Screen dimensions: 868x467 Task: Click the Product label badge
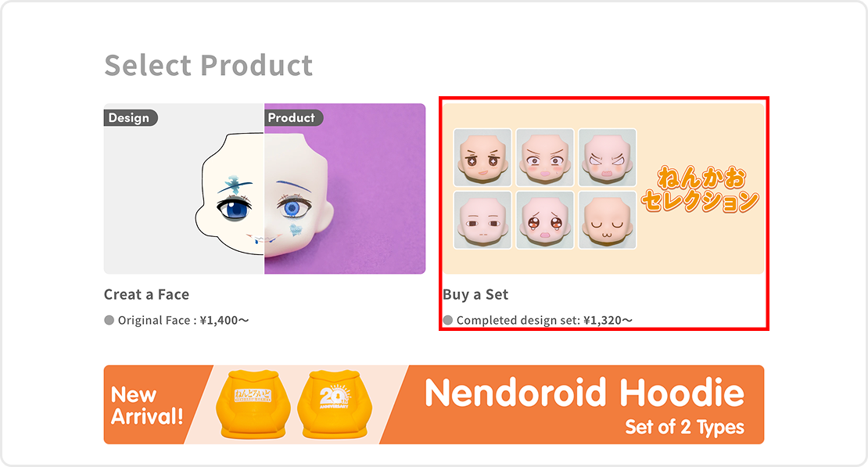pos(293,117)
